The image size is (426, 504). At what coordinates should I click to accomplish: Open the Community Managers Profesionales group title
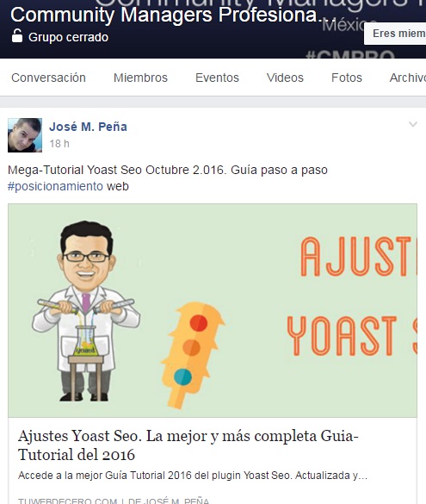point(166,15)
